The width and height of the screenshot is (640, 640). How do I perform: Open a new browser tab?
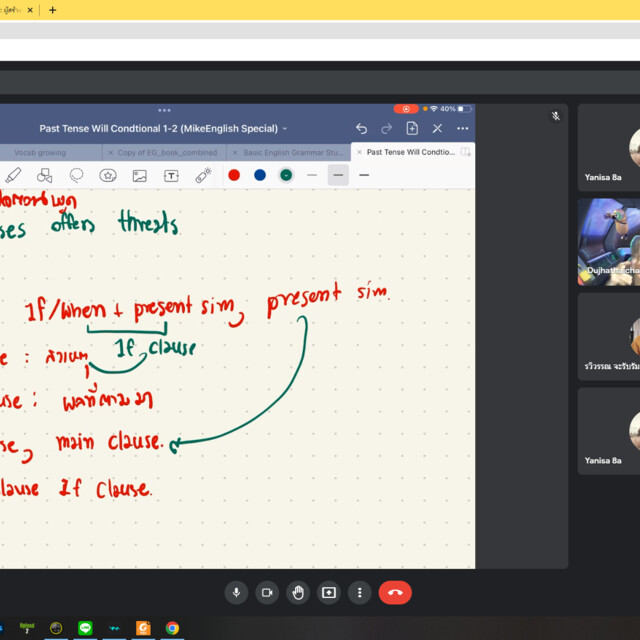(x=53, y=10)
